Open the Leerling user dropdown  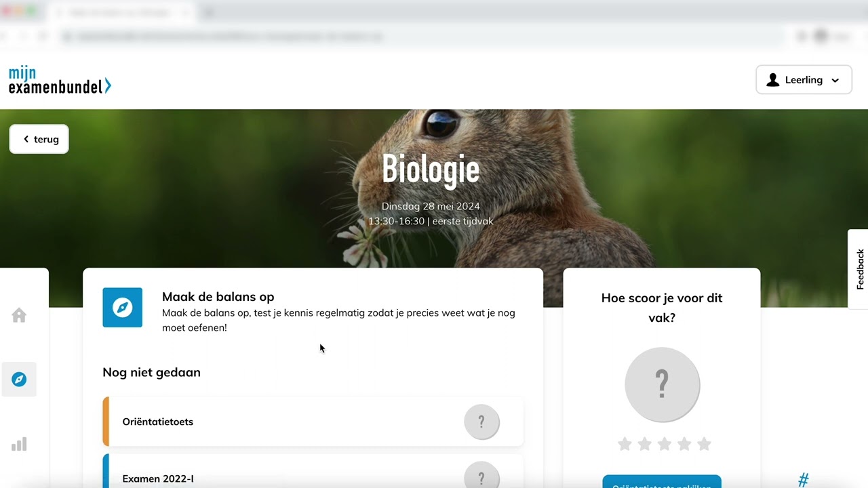tap(804, 80)
